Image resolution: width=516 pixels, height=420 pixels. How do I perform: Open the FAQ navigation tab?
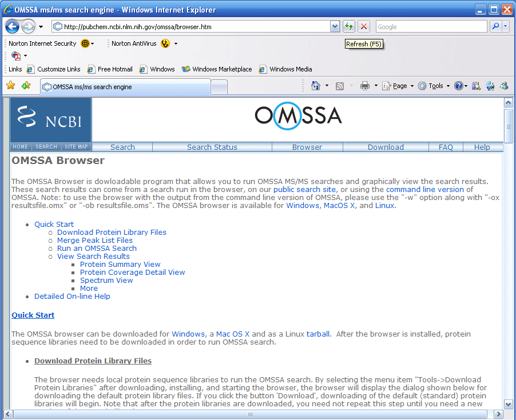446,147
